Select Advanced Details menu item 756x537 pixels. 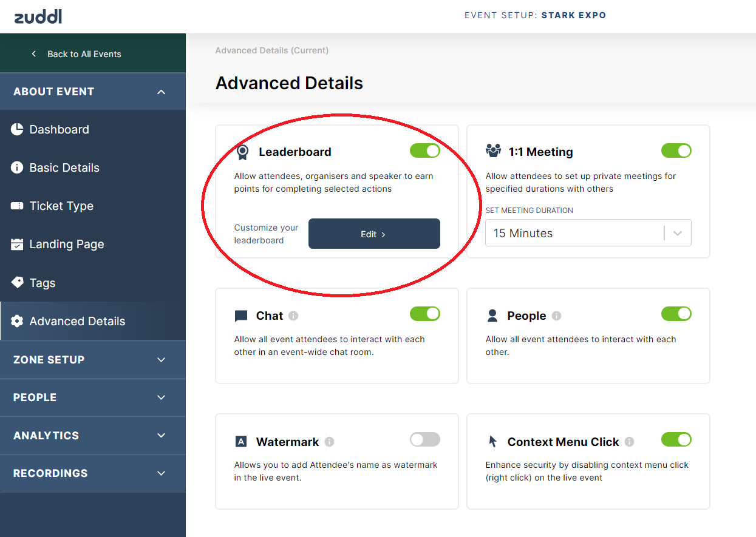click(x=93, y=321)
